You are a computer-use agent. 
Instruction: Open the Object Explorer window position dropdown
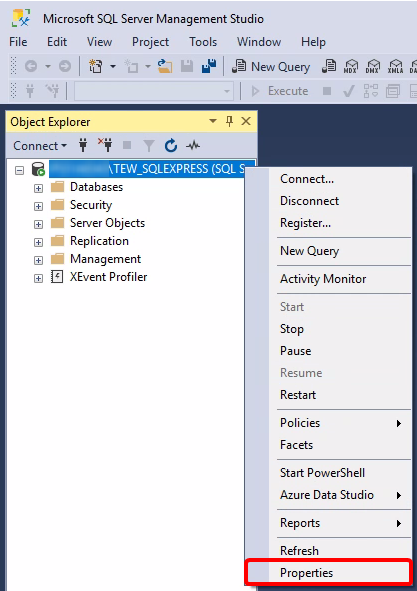213,121
